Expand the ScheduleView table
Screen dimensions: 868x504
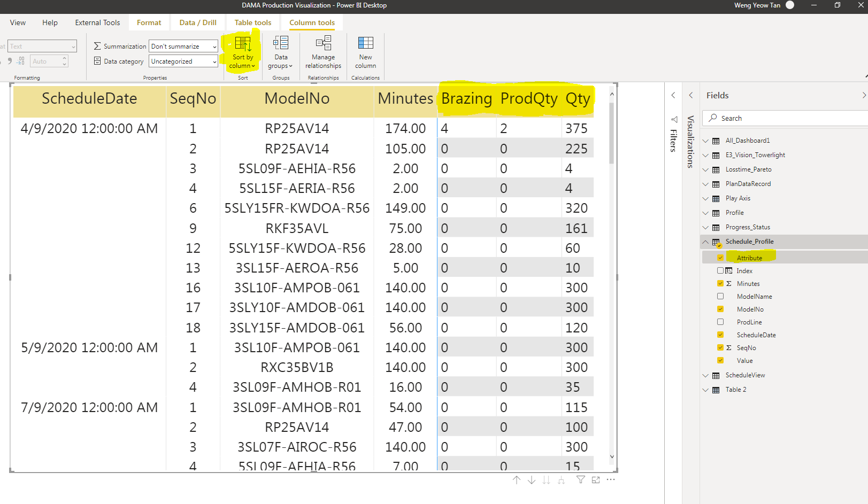click(x=705, y=375)
